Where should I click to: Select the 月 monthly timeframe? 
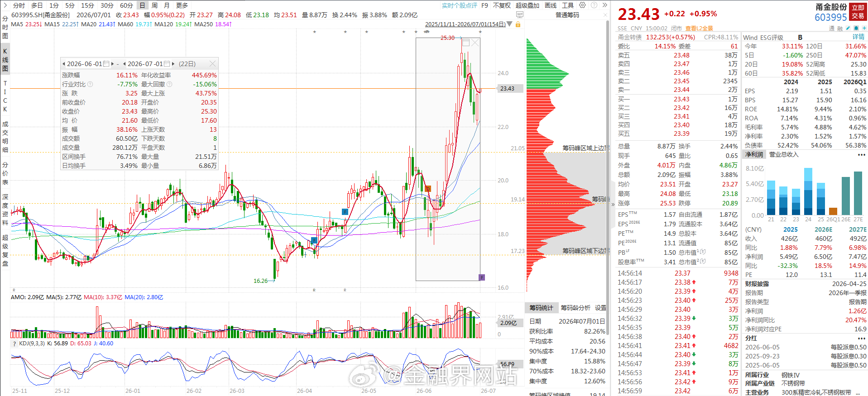(167, 5)
